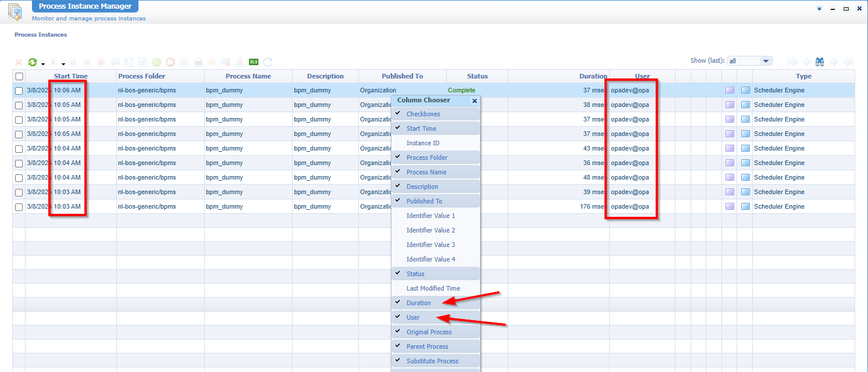Toggle User column in Column Chooser
The height and width of the screenshot is (372, 868).
(x=413, y=317)
